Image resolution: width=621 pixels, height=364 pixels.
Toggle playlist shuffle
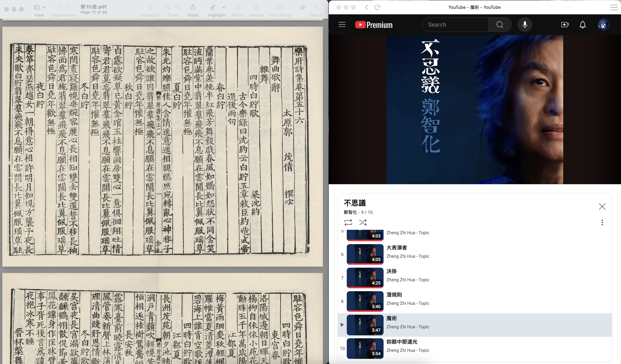pos(363,222)
